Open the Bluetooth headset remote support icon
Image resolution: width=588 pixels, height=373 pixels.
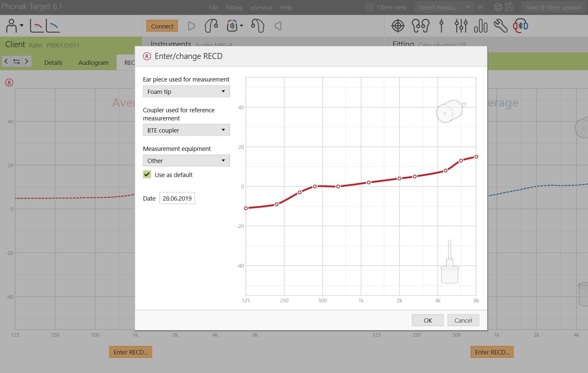[x=521, y=26]
